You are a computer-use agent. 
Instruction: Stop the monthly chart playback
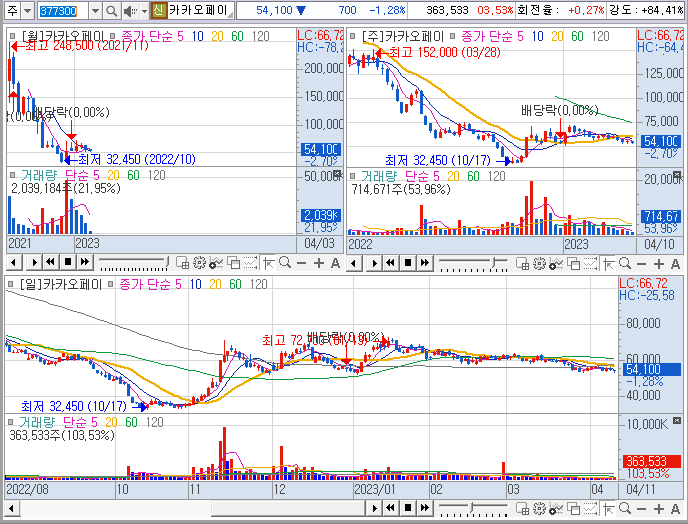68,262
